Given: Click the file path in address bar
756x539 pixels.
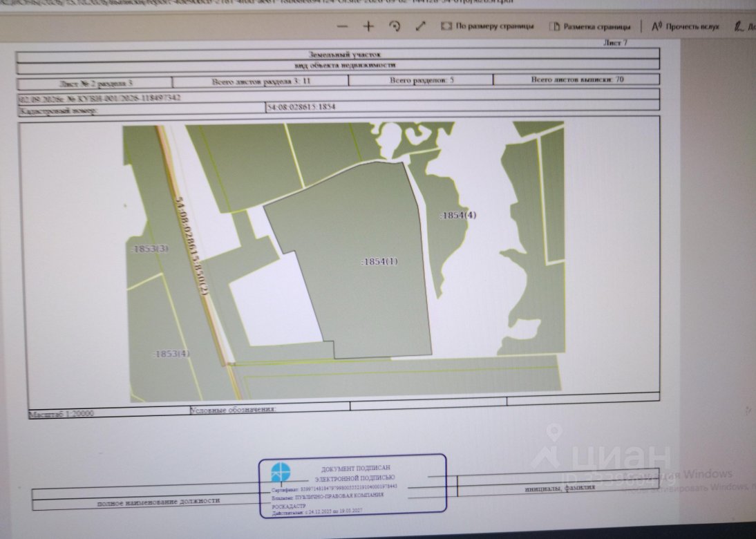Looking at the screenshot, I should [x=256, y=2].
